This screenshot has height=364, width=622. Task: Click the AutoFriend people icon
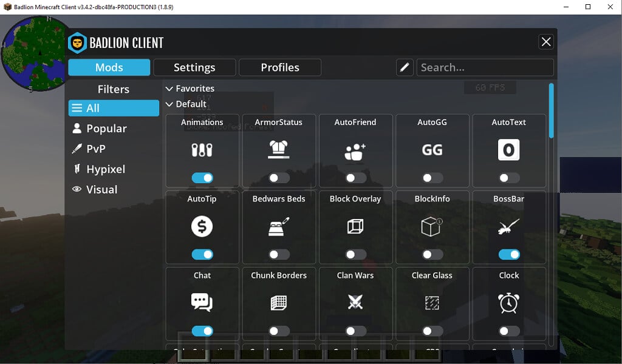pyautogui.click(x=355, y=152)
